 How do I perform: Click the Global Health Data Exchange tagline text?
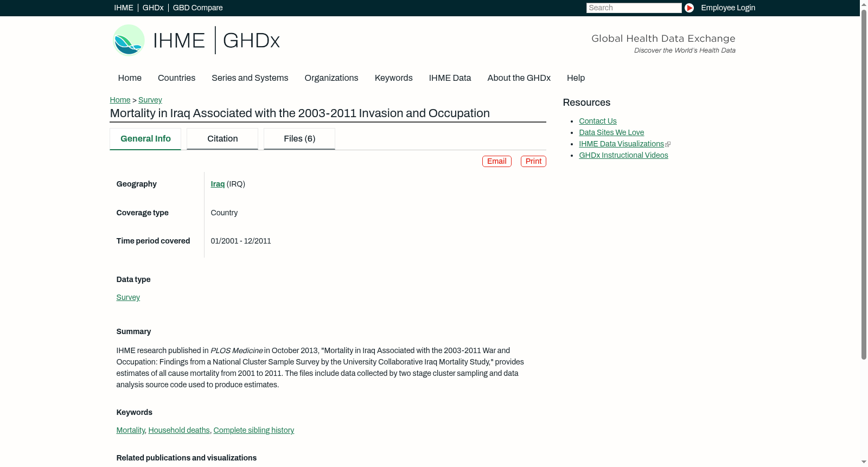coord(663,39)
